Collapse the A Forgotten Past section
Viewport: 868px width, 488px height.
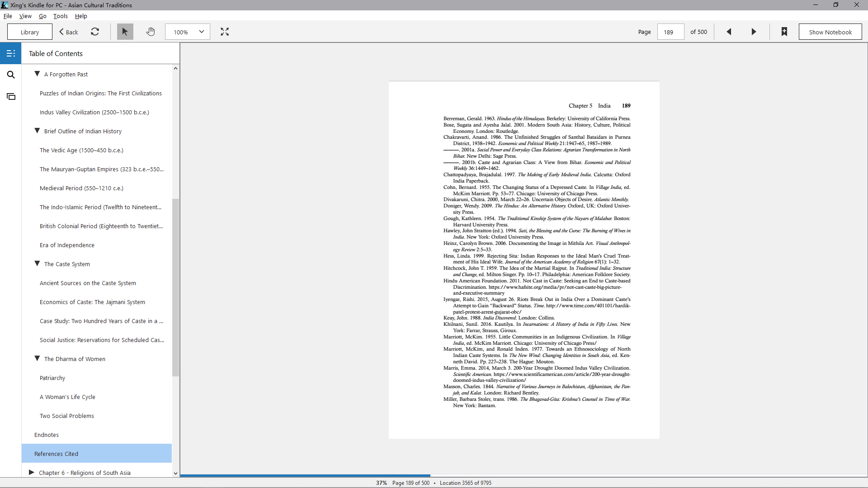point(37,74)
